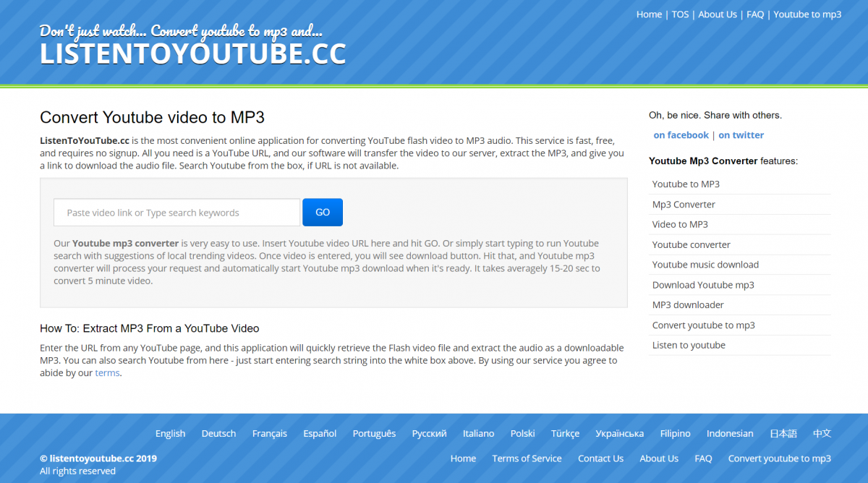Viewport: 868px width, 483px height.
Task: Open the TOS page from top navigation
Action: pyautogui.click(x=680, y=14)
